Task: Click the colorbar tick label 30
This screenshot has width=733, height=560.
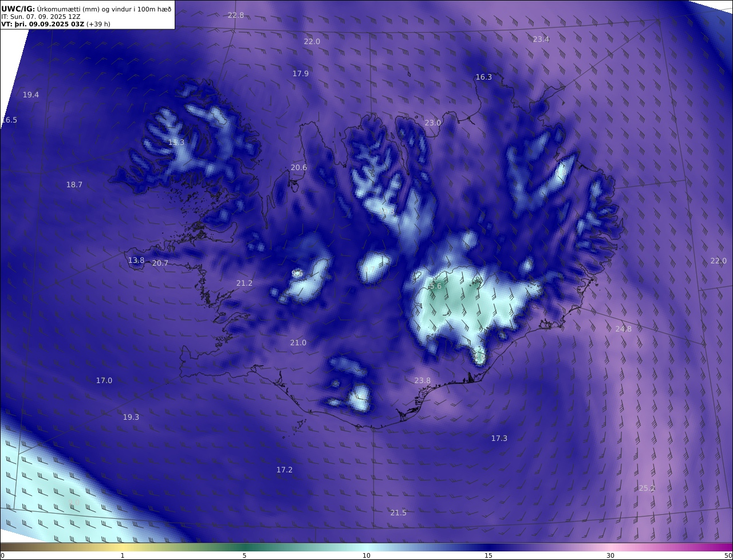Action: [x=610, y=555]
